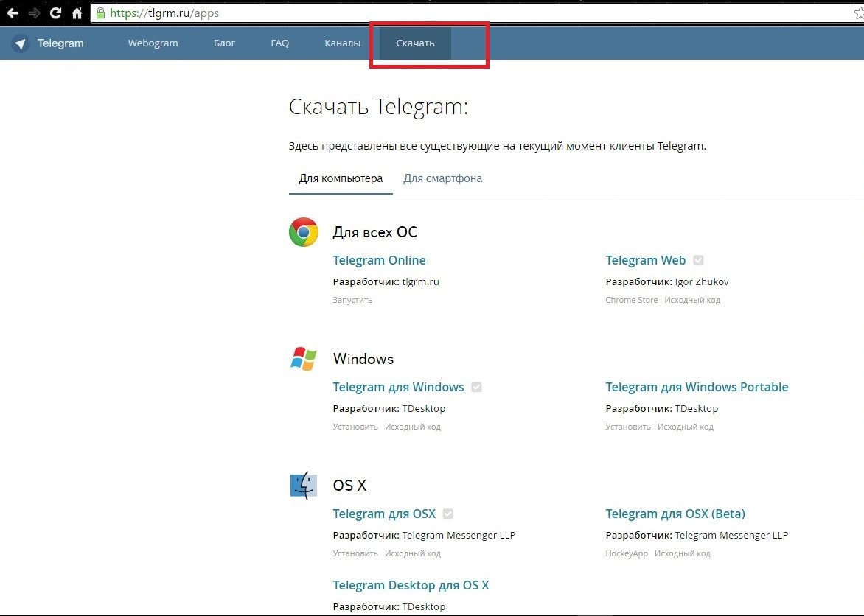This screenshot has width=864, height=616.
Task: Open Telegram Desktop для OS X link
Action: coord(411,585)
